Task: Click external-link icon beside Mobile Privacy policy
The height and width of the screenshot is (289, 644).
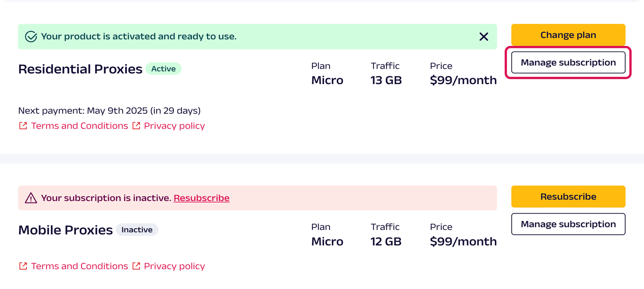Action: [136, 266]
